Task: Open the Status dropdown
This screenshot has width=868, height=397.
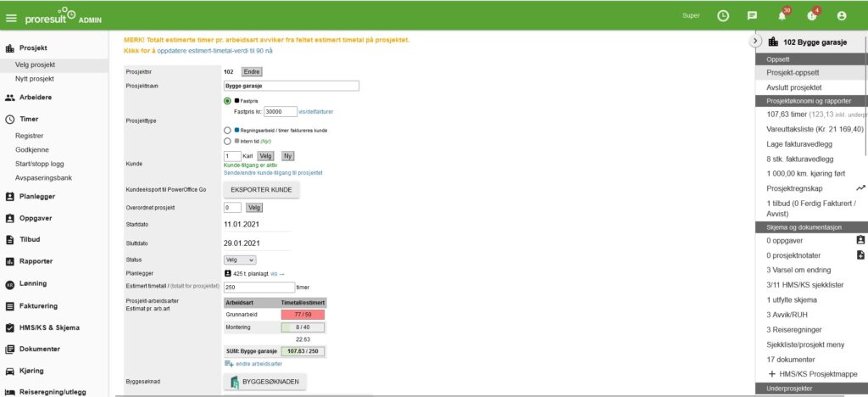Action: point(240,260)
